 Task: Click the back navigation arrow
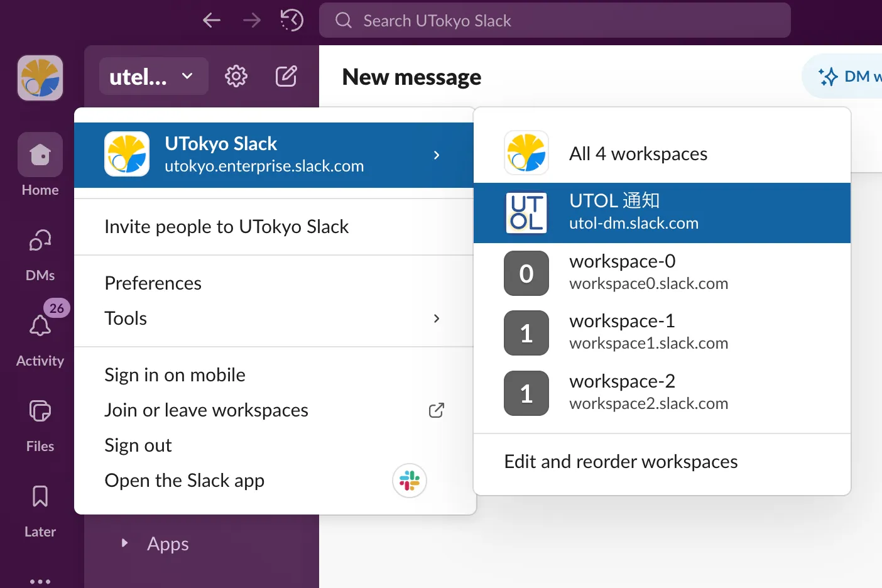[x=212, y=21]
